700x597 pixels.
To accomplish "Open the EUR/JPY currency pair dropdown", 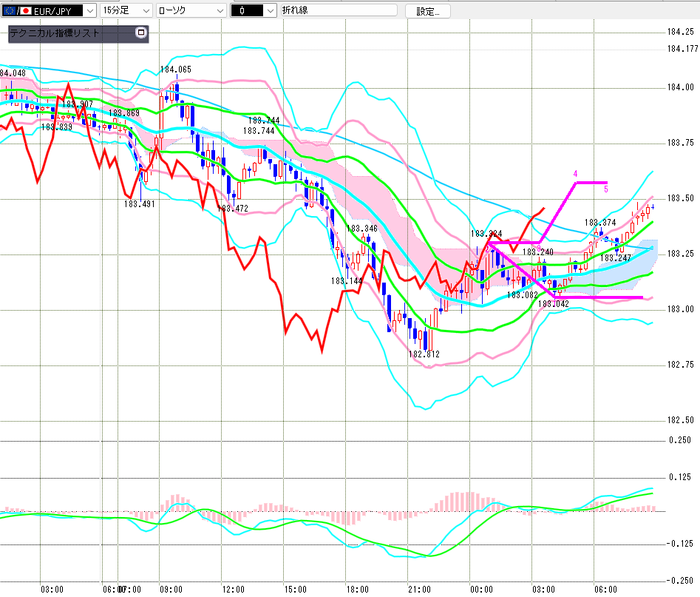I will click(x=89, y=11).
